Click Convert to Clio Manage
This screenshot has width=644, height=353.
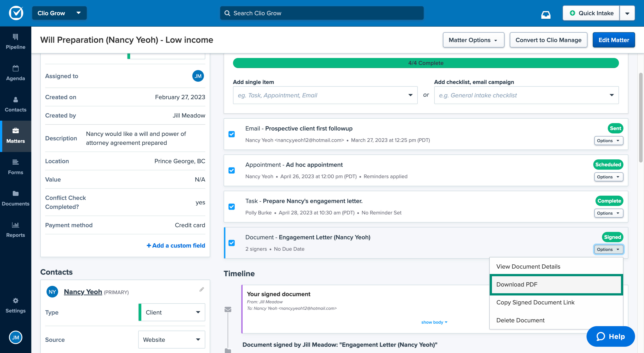pos(548,40)
